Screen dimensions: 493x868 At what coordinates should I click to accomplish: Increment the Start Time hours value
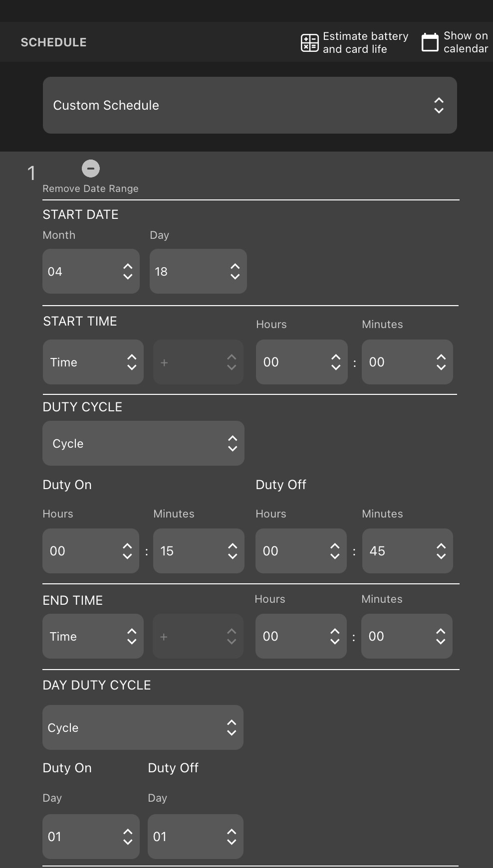(335, 356)
